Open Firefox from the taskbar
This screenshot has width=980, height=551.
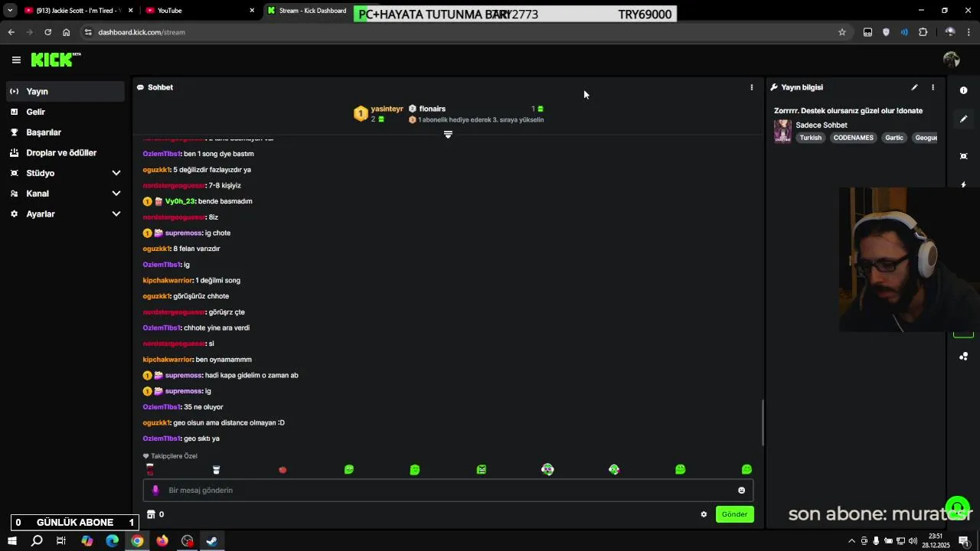pyautogui.click(x=162, y=541)
